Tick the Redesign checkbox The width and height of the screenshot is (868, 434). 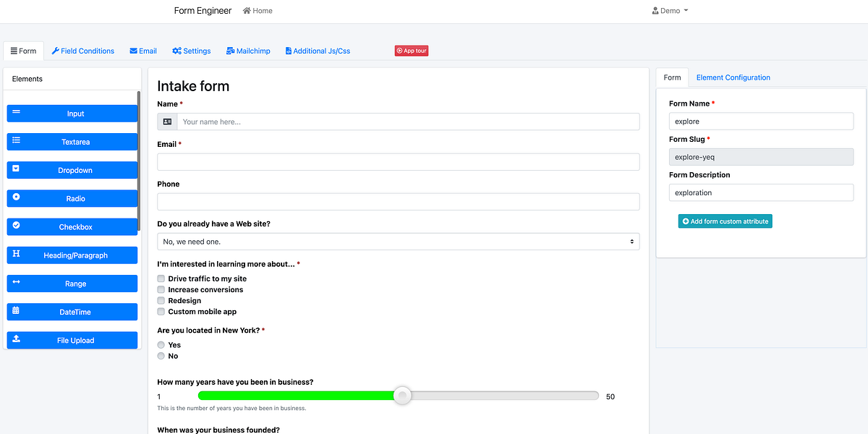[161, 300]
